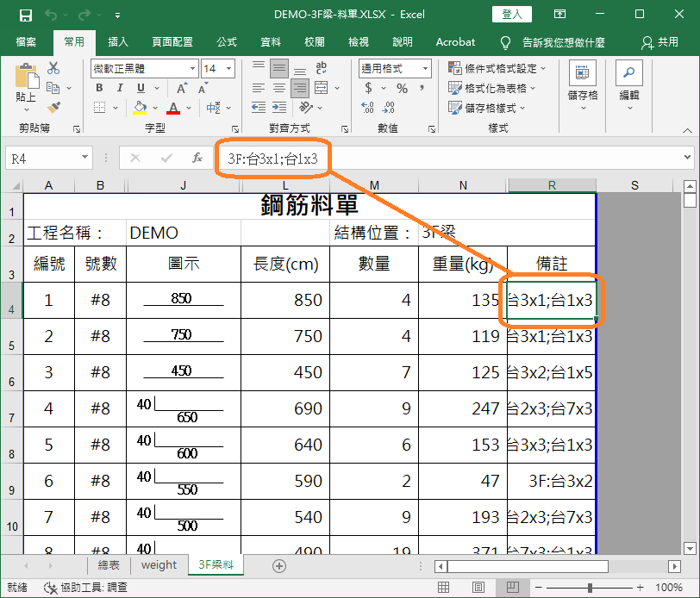The height and width of the screenshot is (598, 700).
Task: Open the 總表 worksheet tab
Action: [109, 565]
